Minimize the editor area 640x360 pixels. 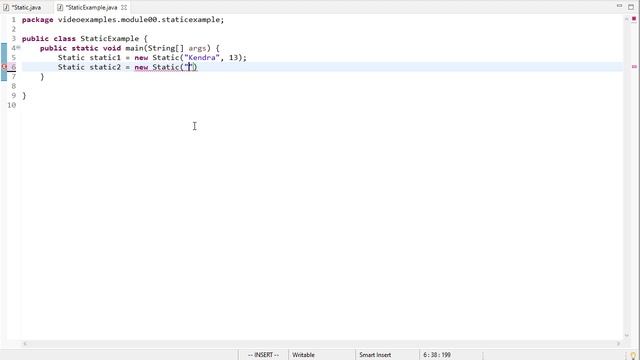(x=619, y=6)
